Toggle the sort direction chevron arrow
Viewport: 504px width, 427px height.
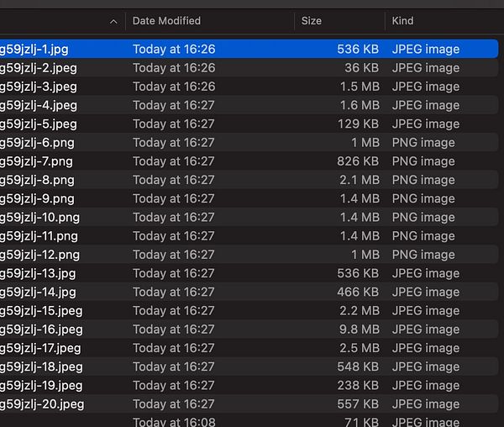(x=113, y=22)
